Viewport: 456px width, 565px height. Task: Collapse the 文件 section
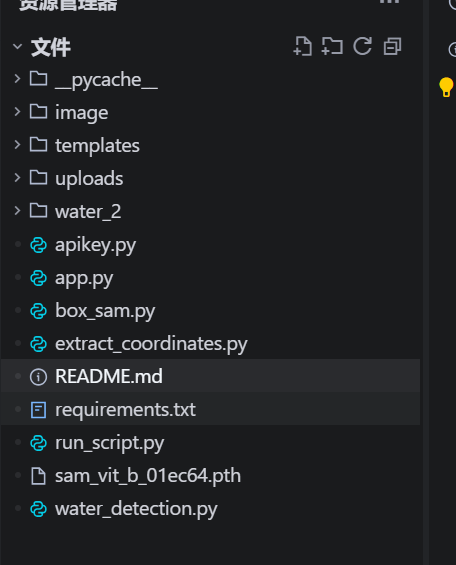coord(17,46)
